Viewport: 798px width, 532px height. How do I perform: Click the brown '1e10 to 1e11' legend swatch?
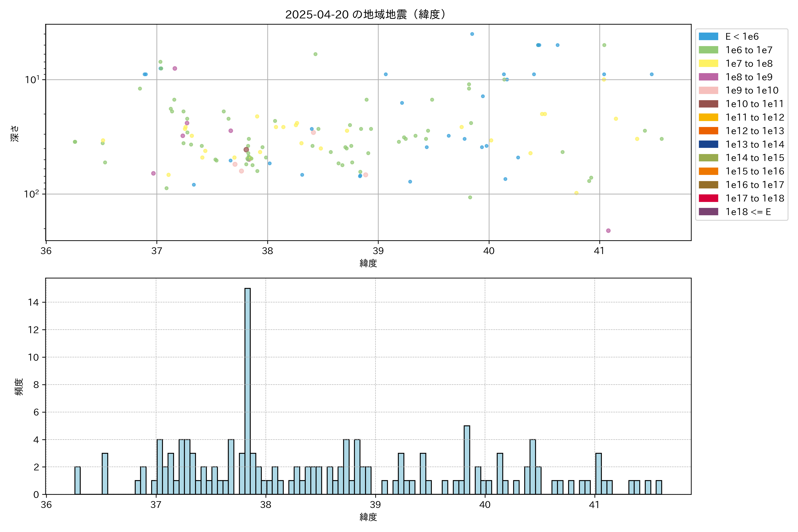tap(708, 104)
